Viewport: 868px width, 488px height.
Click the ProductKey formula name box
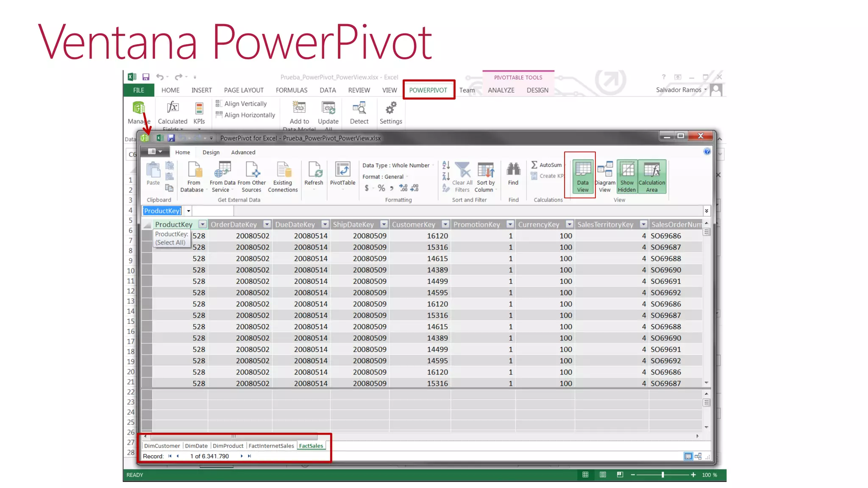(162, 211)
